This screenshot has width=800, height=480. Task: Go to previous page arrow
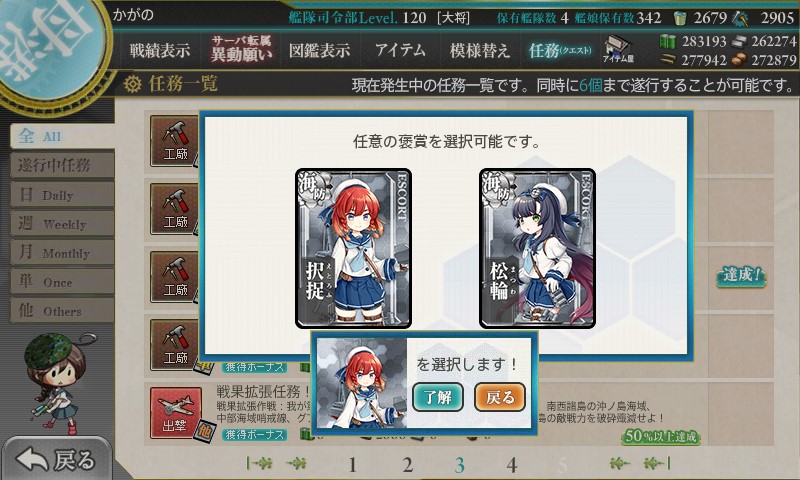pos(296,463)
